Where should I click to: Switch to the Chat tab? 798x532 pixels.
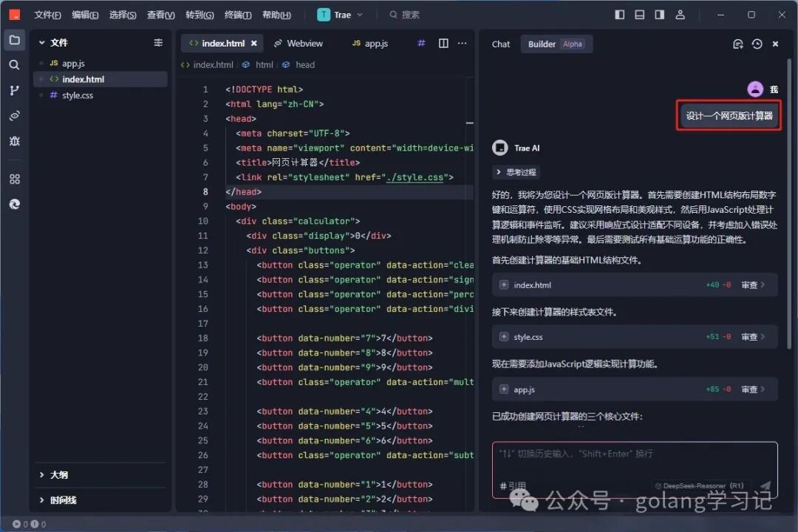501,44
